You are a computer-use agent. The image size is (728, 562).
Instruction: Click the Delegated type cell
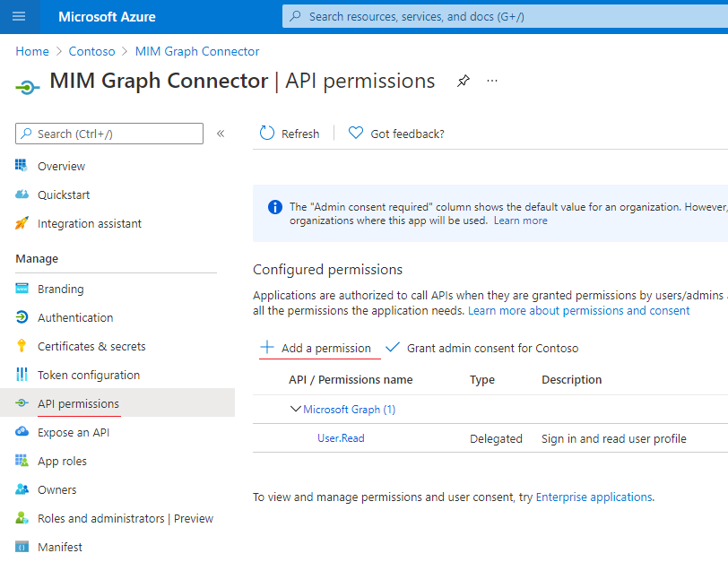point(496,438)
